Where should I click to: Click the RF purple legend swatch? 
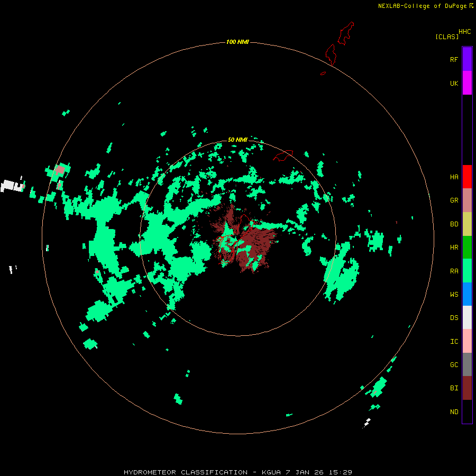(467, 59)
